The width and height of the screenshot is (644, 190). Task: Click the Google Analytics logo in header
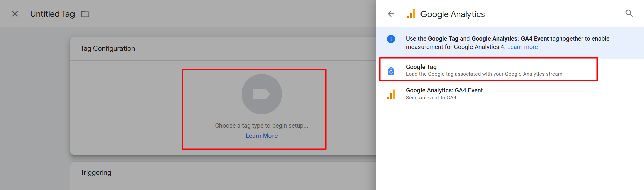coord(411,14)
